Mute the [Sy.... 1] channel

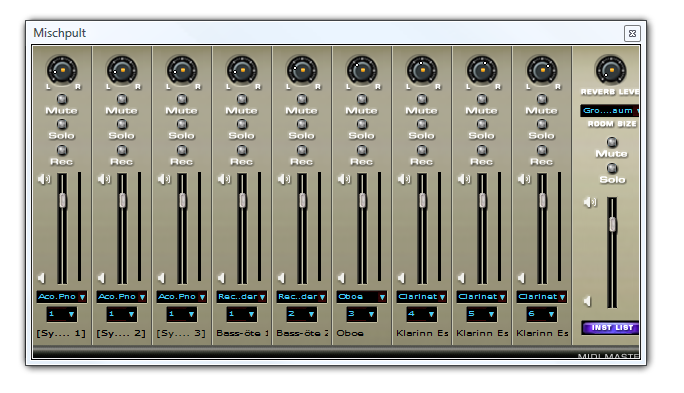62,99
